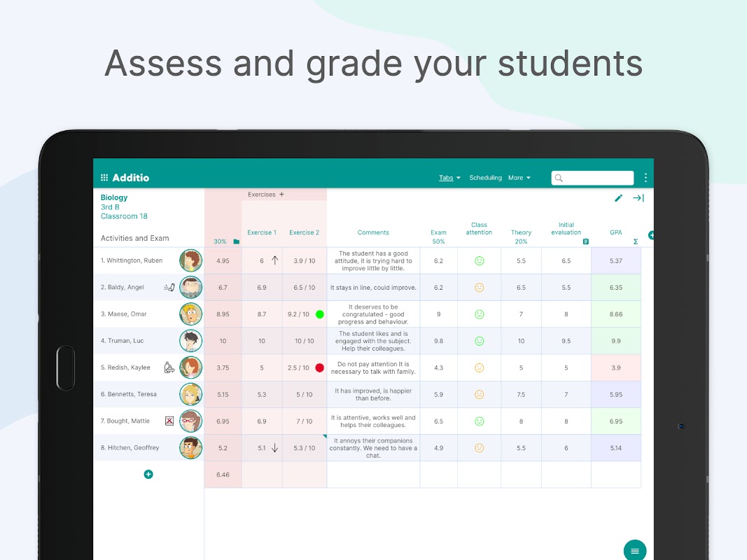
Task: Click student name Hitchen, Geoffrey
Action: point(130,447)
